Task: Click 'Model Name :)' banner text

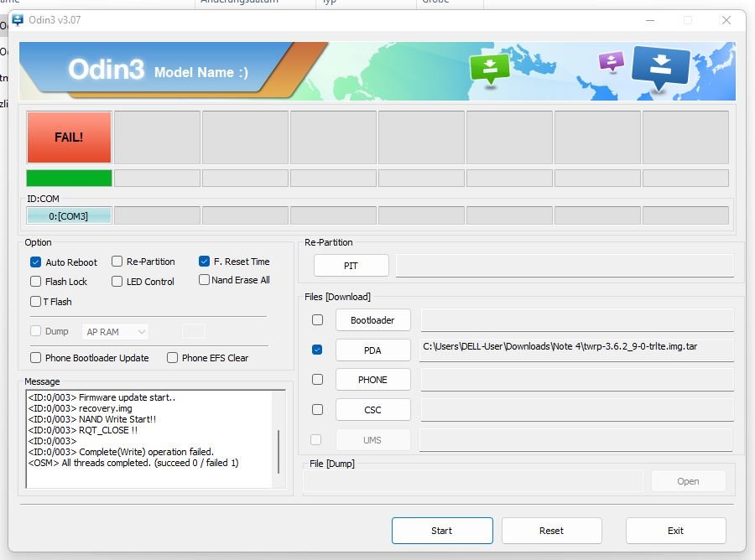Action: (x=201, y=72)
